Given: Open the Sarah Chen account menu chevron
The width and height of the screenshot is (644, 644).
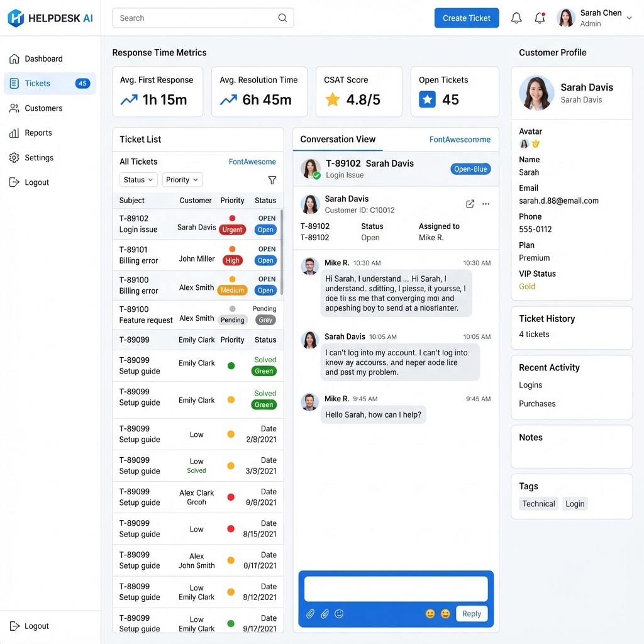Looking at the screenshot, I should [629, 18].
